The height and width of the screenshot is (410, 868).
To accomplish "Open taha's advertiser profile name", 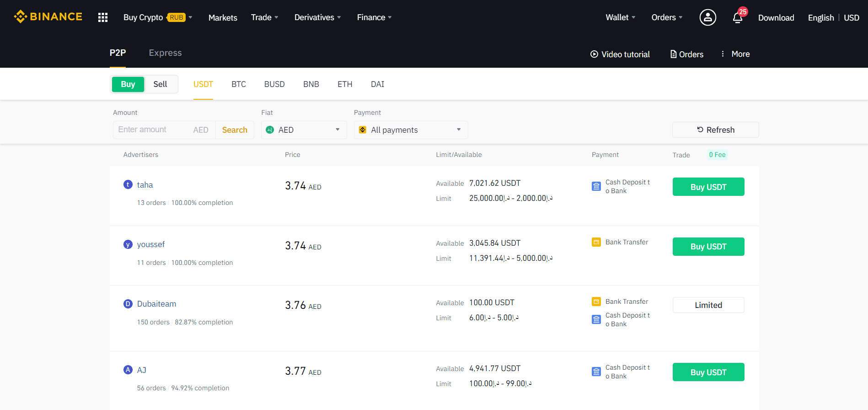I will click(145, 185).
